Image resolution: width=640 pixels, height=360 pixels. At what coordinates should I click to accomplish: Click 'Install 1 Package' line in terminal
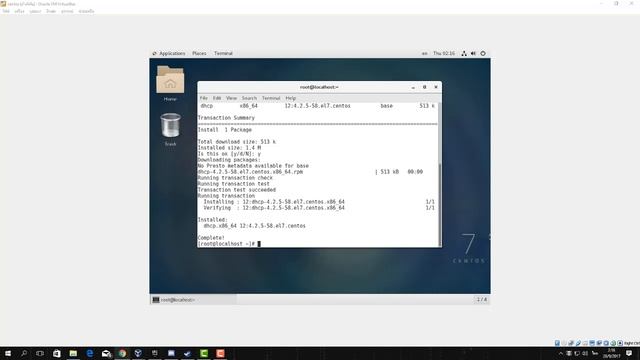225,130
